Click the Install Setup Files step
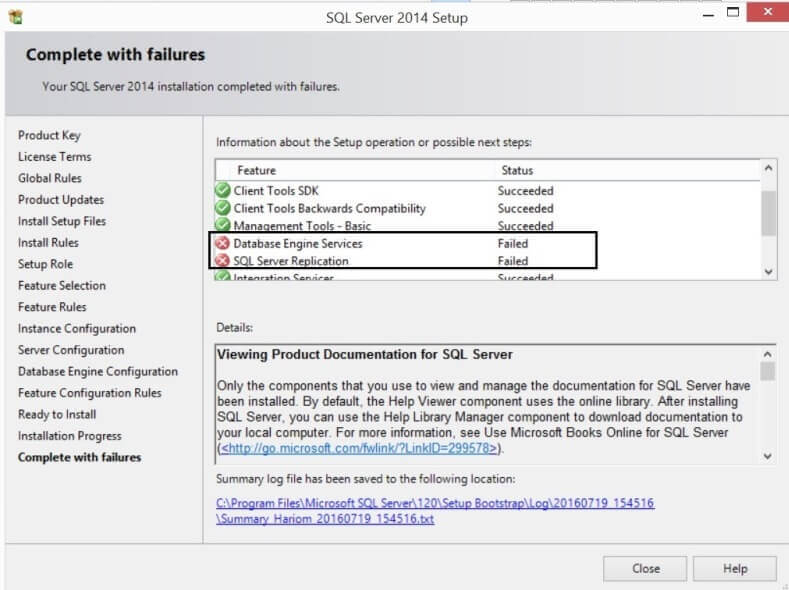This screenshot has width=789, height=590. [62, 221]
